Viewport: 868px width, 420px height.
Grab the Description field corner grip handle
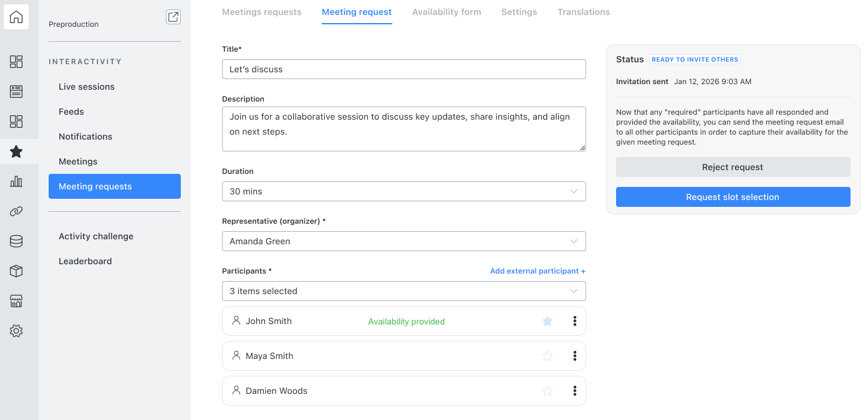pos(582,148)
